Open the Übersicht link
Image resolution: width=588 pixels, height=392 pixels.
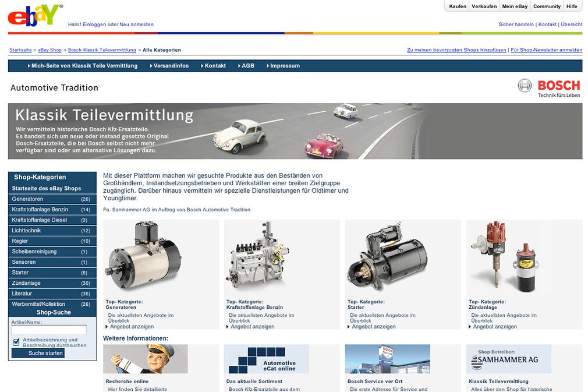pyautogui.click(x=572, y=24)
